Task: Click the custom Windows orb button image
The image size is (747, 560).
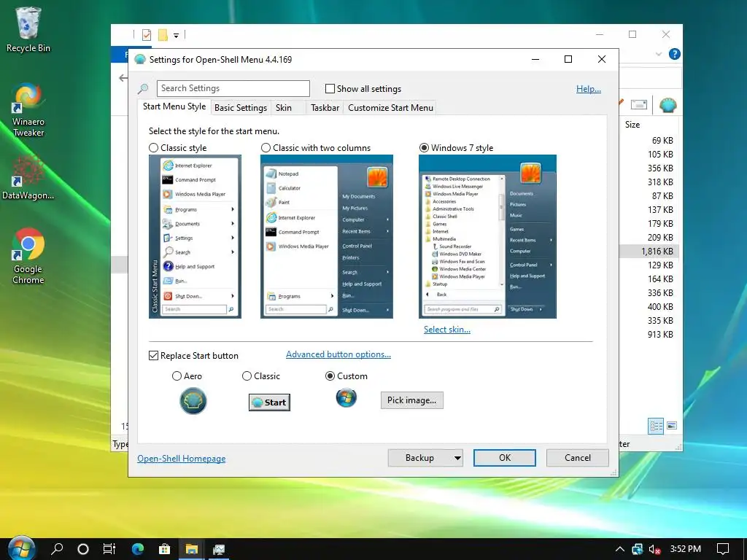Action: click(x=347, y=397)
